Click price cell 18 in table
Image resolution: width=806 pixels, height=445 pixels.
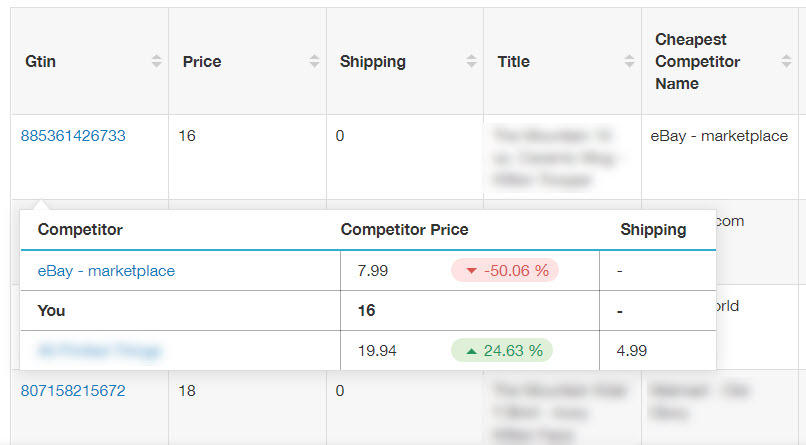point(187,391)
